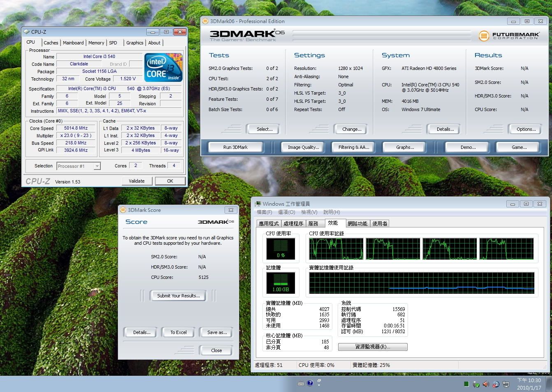This screenshot has width=552, height=392.
Task: Open the 檢視(V) menu in Task Manager
Action: tap(309, 212)
